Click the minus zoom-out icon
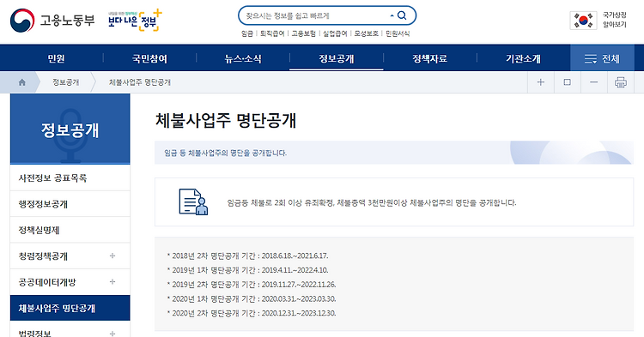The image size is (644, 337). (594, 82)
